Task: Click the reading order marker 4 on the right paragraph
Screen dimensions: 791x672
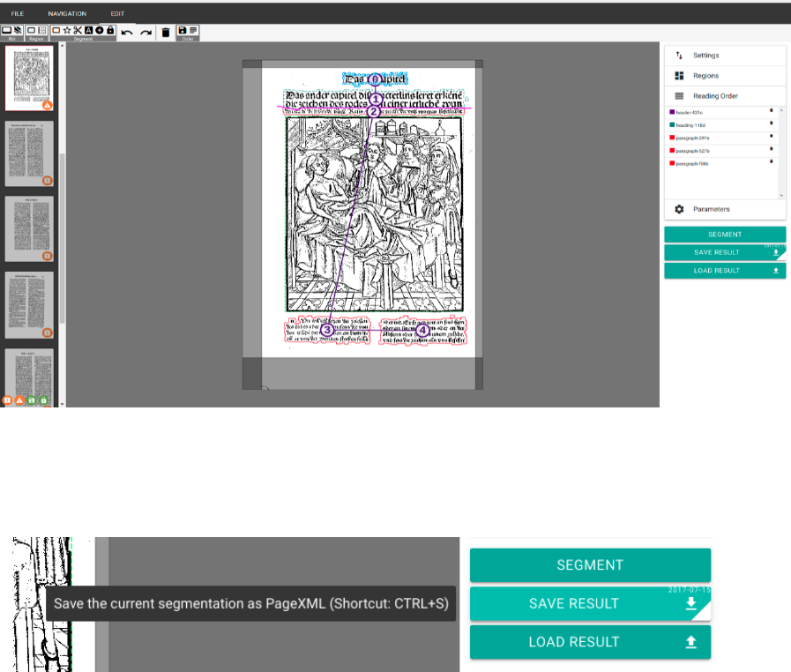Action: pos(422,331)
